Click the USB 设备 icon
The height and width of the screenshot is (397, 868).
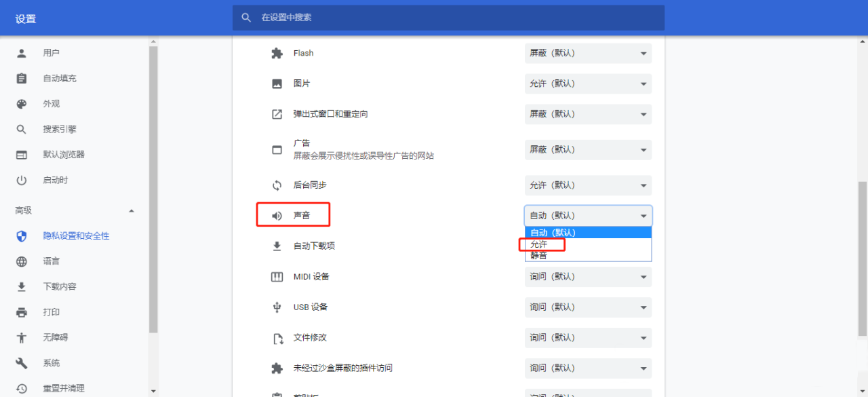click(x=277, y=307)
